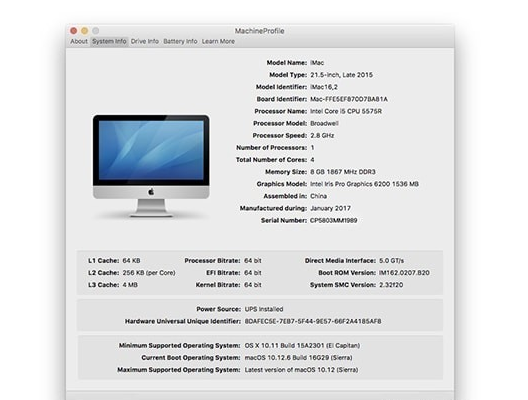This screenshot has height=400, width=528.
Task: Click Latest version of macOS 10.12 (Sierra)
Action: [x=301, y=370]
